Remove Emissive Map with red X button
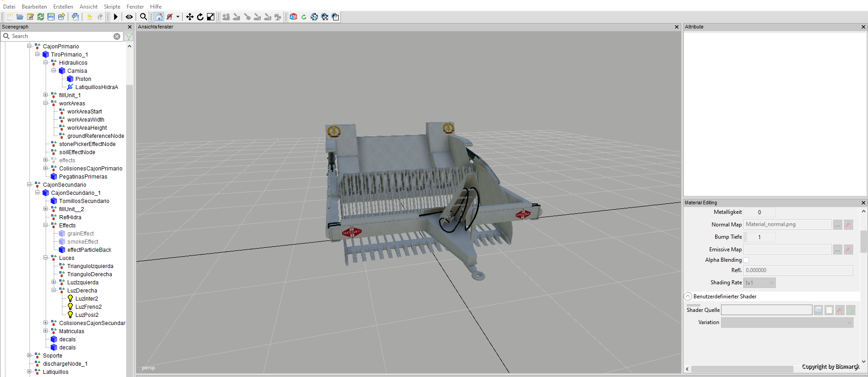 849,250
